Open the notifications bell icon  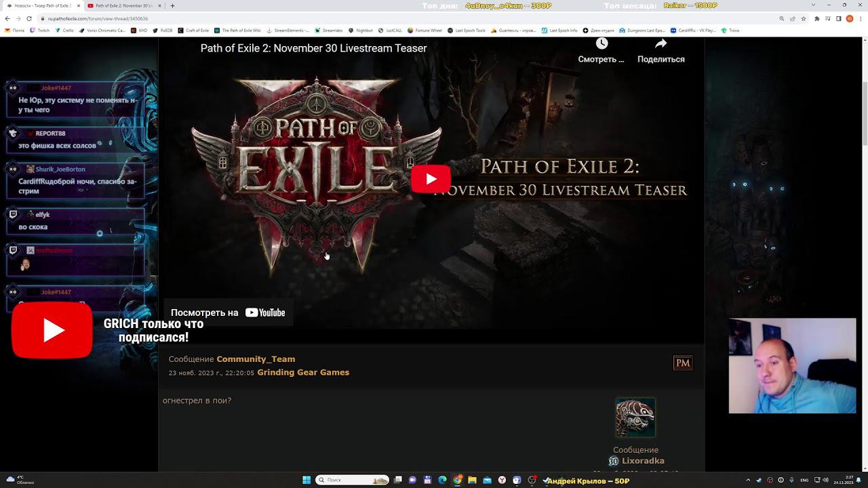(859, 480)
